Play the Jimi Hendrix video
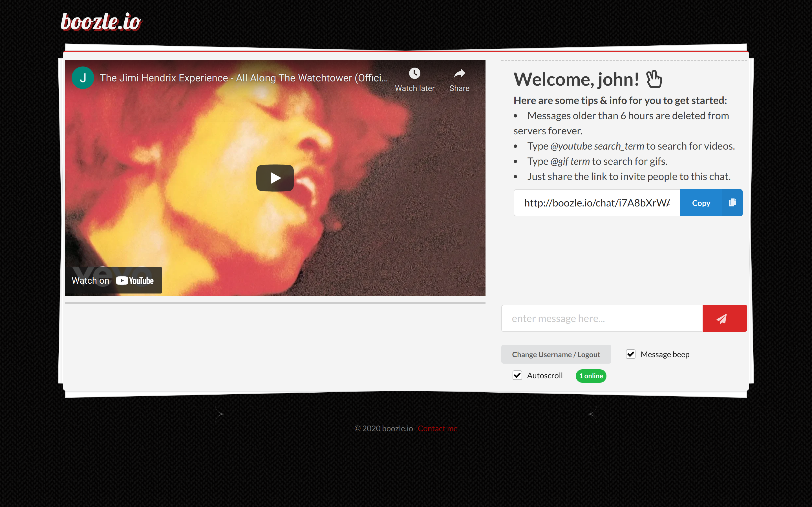Screen dimensions: 812x507 click(x=275, y=178)
